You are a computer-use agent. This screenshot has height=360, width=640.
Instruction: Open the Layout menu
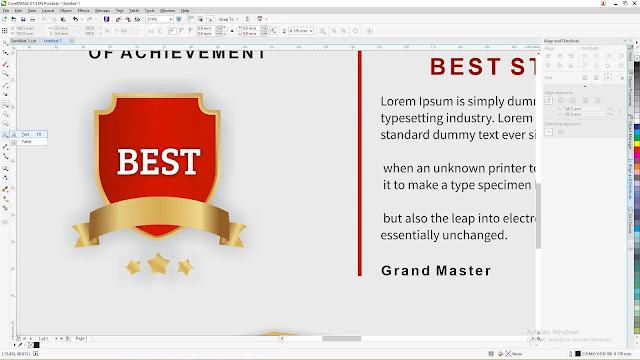[48, 11]
